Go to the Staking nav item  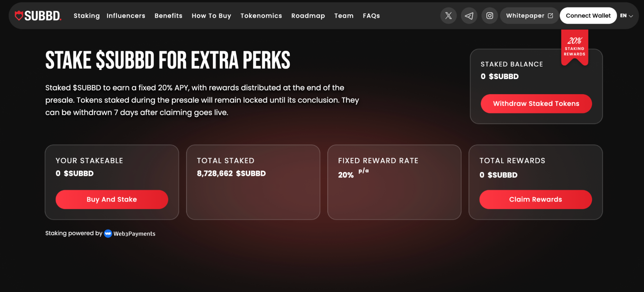click(x=87, y=15)
